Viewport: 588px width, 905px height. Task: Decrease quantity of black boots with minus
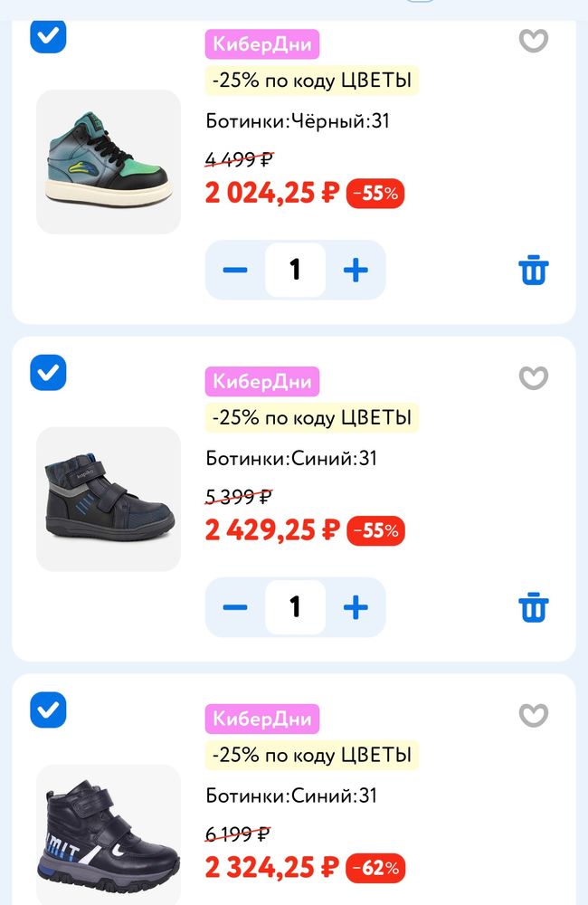point(234,269)
